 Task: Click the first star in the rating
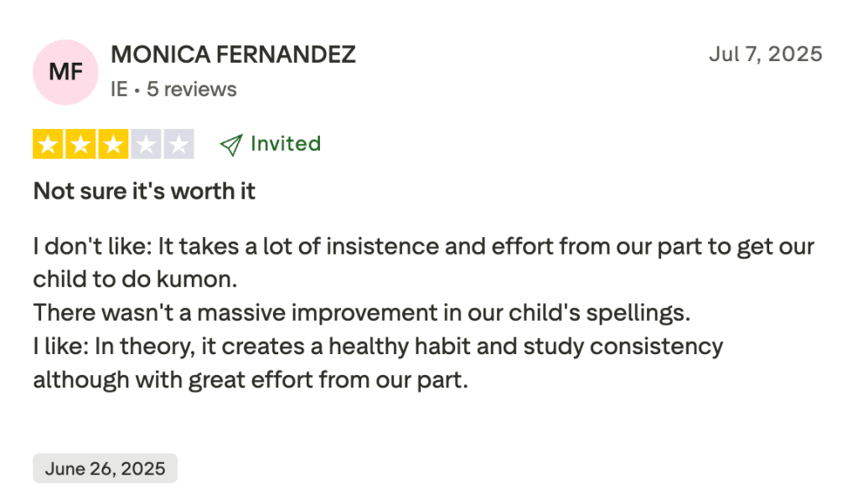coord(49,143)
